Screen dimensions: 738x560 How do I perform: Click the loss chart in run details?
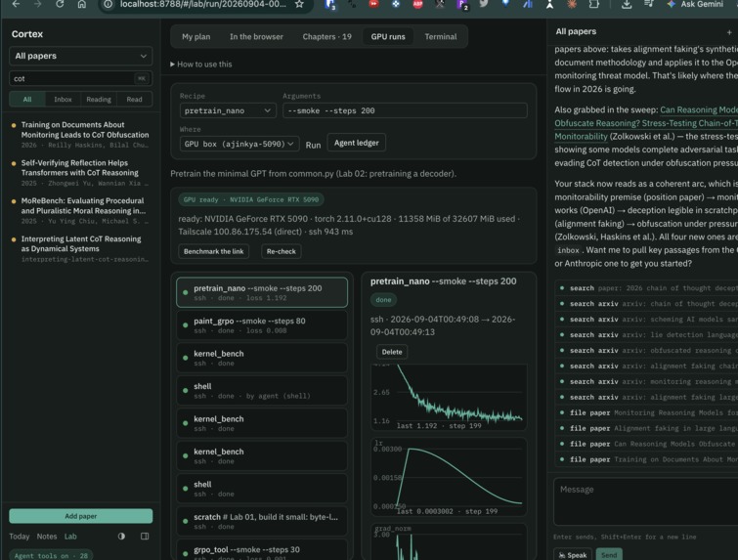[x=449, y=397]
